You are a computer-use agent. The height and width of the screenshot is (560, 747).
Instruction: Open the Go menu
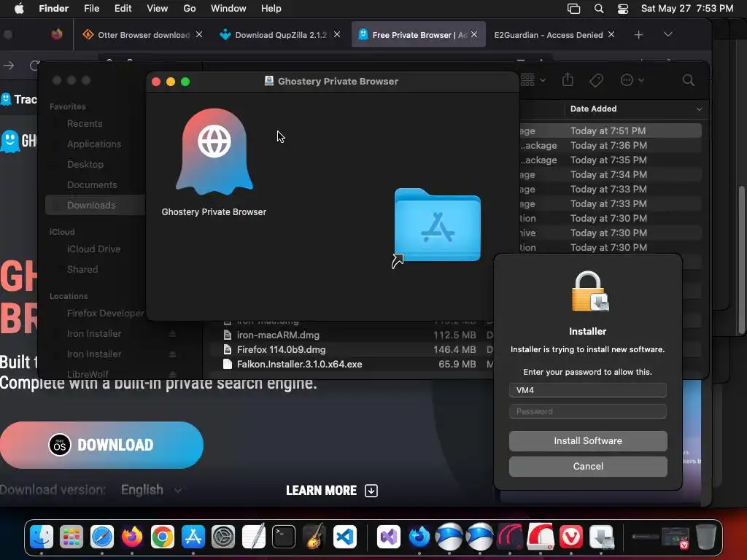tap(190, 9)
